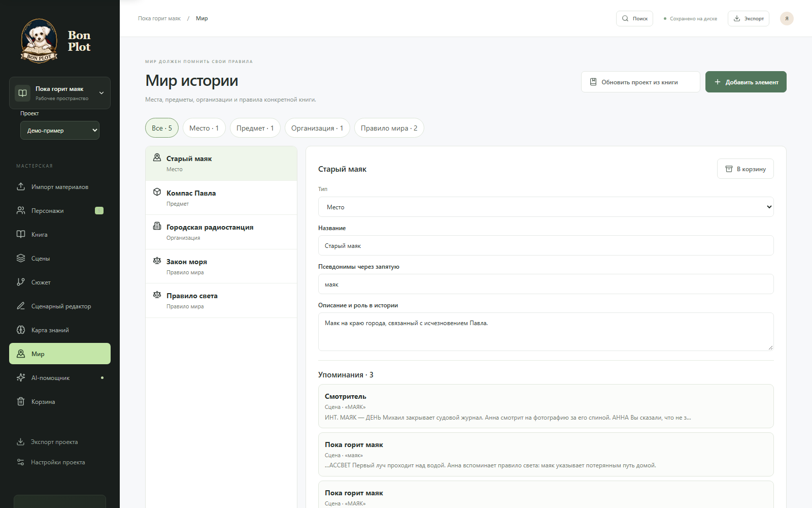This screenshot has height=508, width=812.
Task: Select the Организация · 1 filter tab
Action: coord(317,128)
